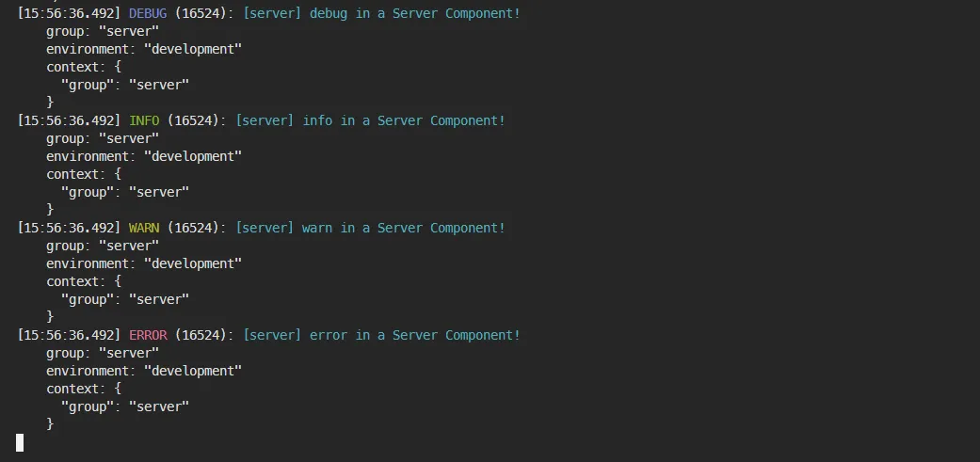Click the message '[server] info in a Server Component!'
980x462 pixels.
coord(370,120)
